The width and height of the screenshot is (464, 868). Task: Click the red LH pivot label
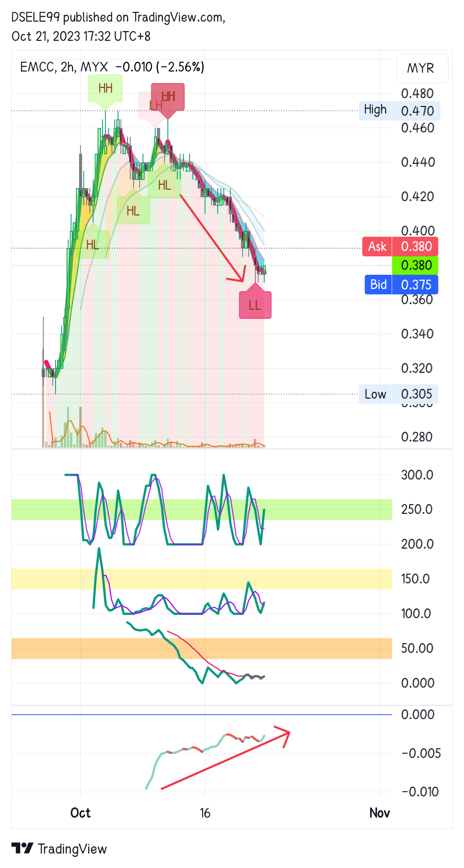pos(168,97)
